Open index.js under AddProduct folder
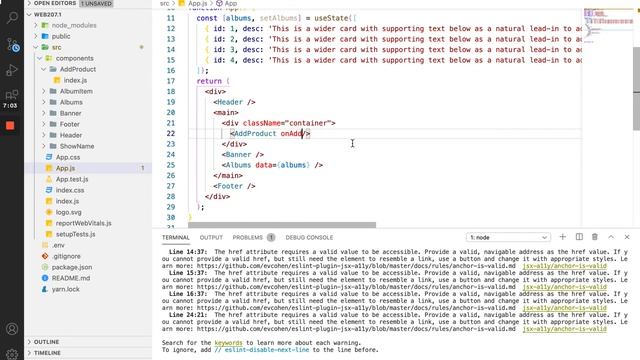 (x=75, y=80)
